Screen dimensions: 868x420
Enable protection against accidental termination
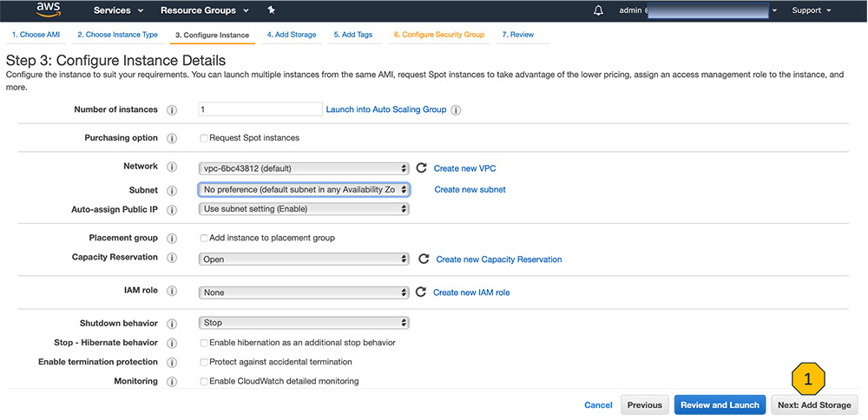203,362
